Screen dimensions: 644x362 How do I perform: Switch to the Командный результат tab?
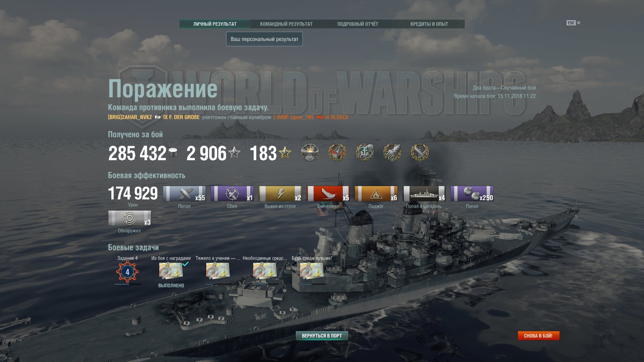pyautogui.click(x=286, y=24)
